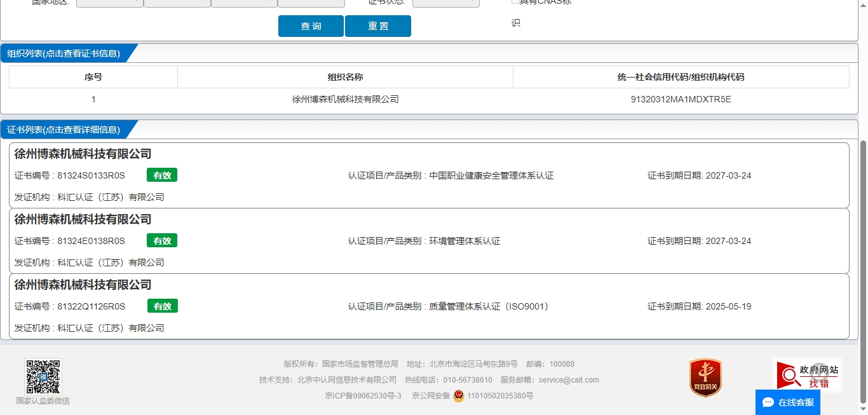Open the 京公网安备 11010502035380号 link
Viewport: 868px width, 415px height.
473,396
